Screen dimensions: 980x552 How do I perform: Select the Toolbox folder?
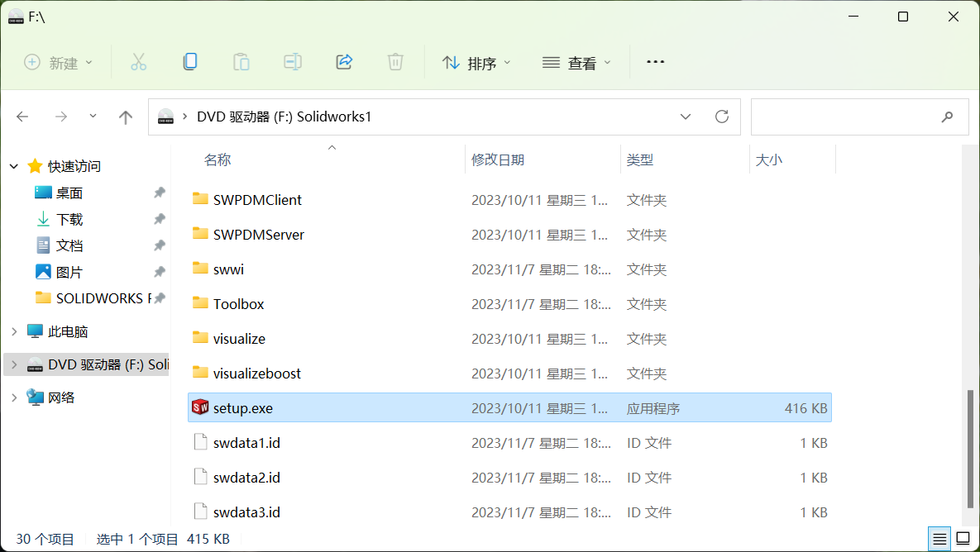[238, 304]
